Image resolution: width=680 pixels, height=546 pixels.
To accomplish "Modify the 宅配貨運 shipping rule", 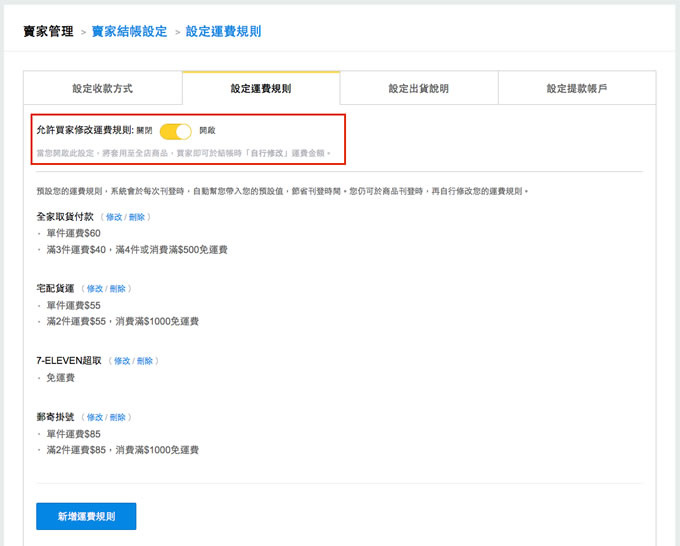I will tap(95, 289).
